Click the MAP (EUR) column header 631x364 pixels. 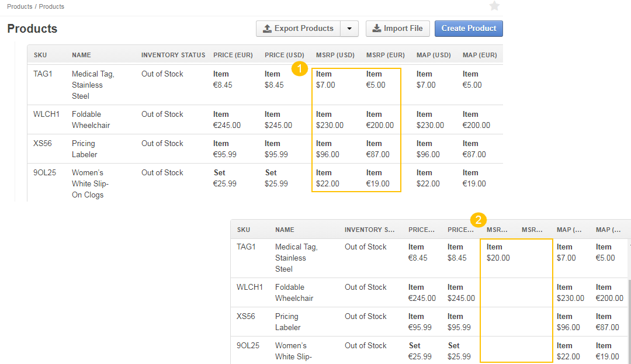point(480,56)
